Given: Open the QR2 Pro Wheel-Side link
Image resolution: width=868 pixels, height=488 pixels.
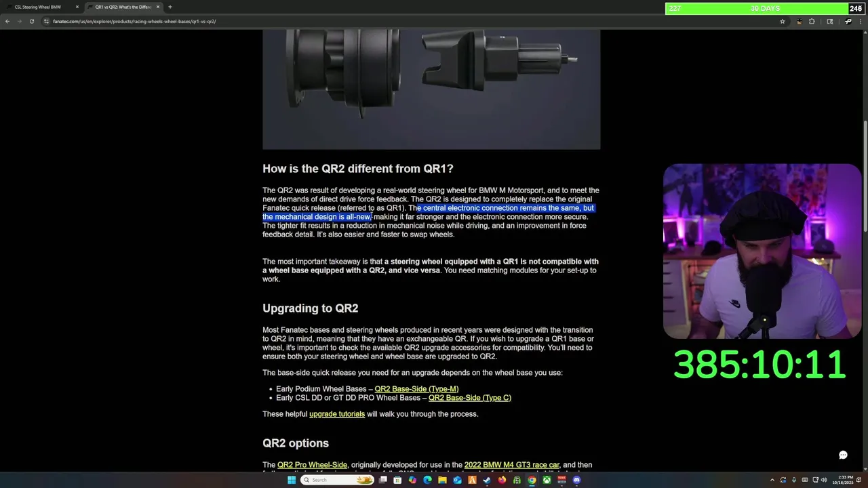Looking at the screenshot, I should [x=312, y=465].
